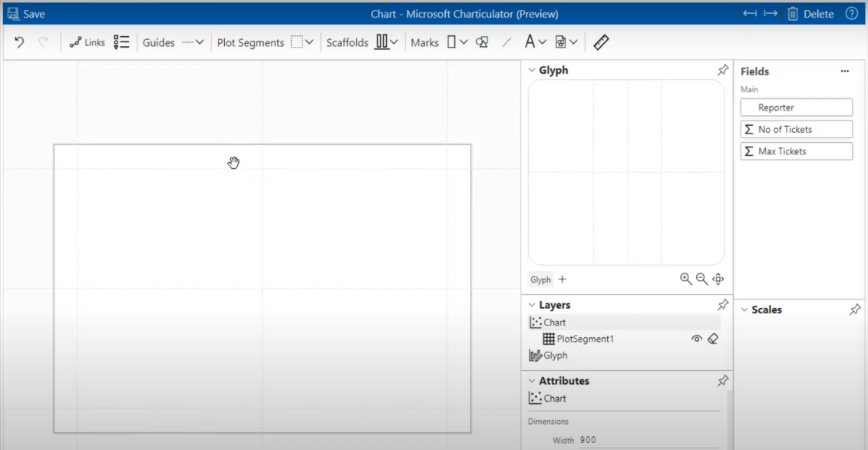
Task: Click the Attributes panel scrollbar
Action: click(730, 419)
